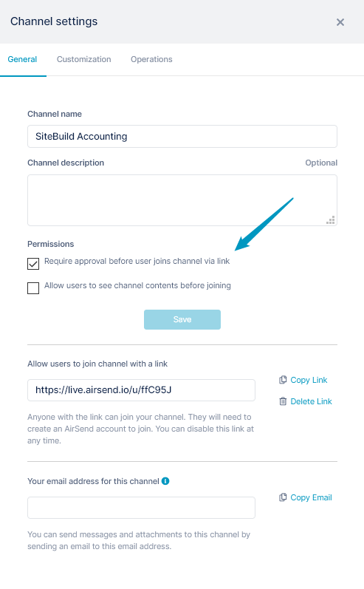Click the Delete Link text

click(x=311, y=401)
